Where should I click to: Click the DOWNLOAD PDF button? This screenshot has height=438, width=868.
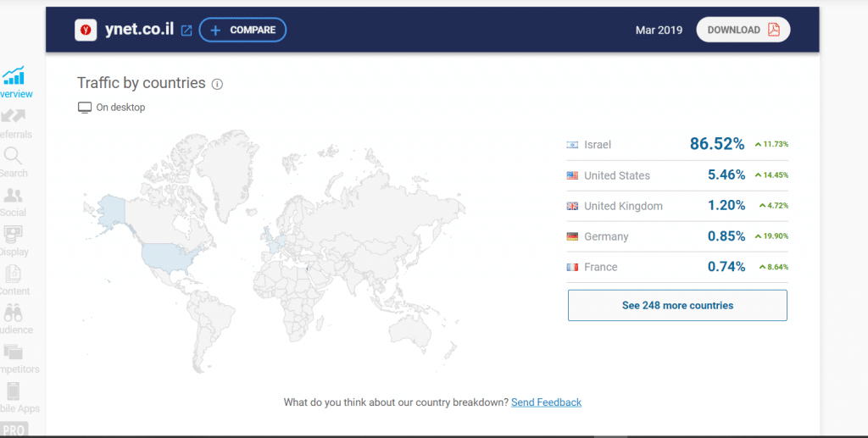(x=743, y=30)
